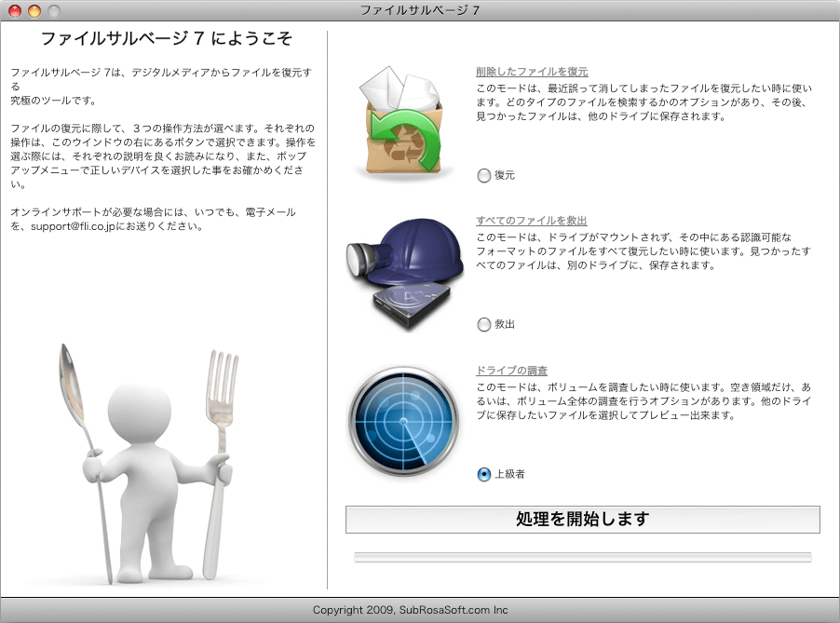Click the support@fli.co.jp email address text
This screenshot has width=840, height=623.
[x=73, y=226]
